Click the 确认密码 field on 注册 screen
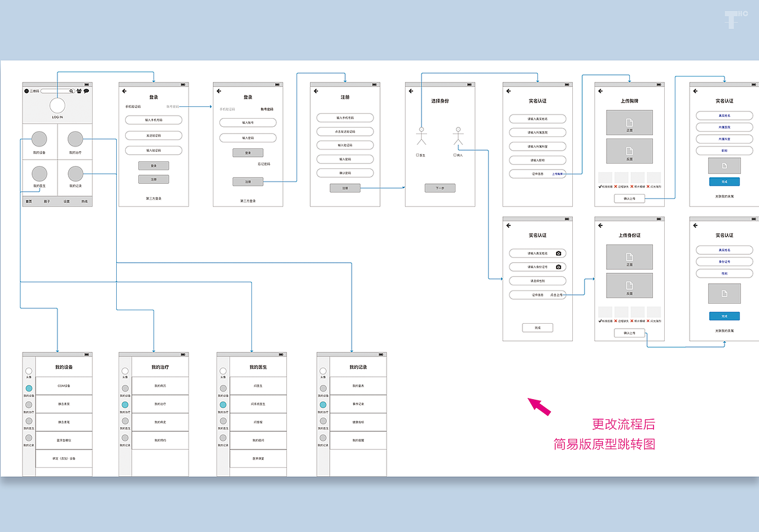This screenshot has height=532, width=759. (x=345, y=173)
